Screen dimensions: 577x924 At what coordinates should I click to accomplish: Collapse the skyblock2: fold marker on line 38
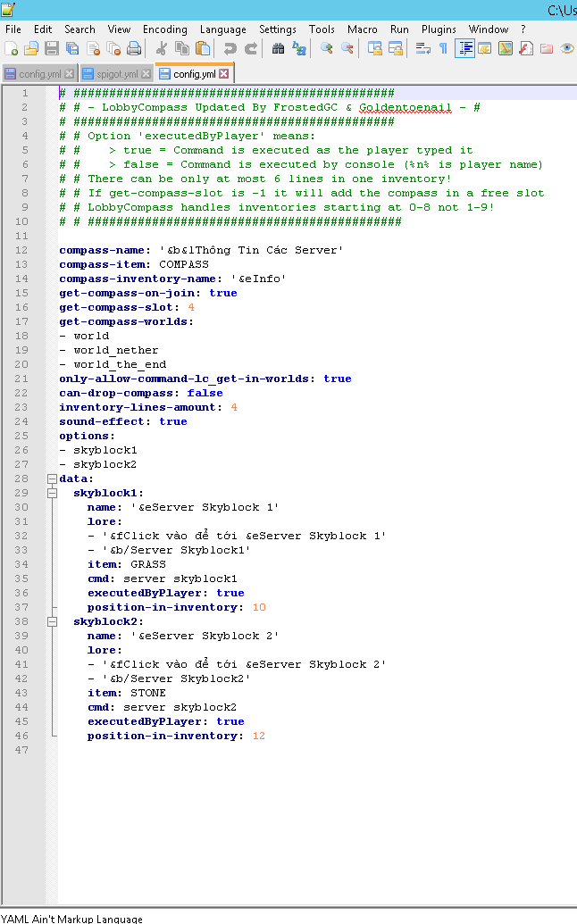(x=52, y=621)
